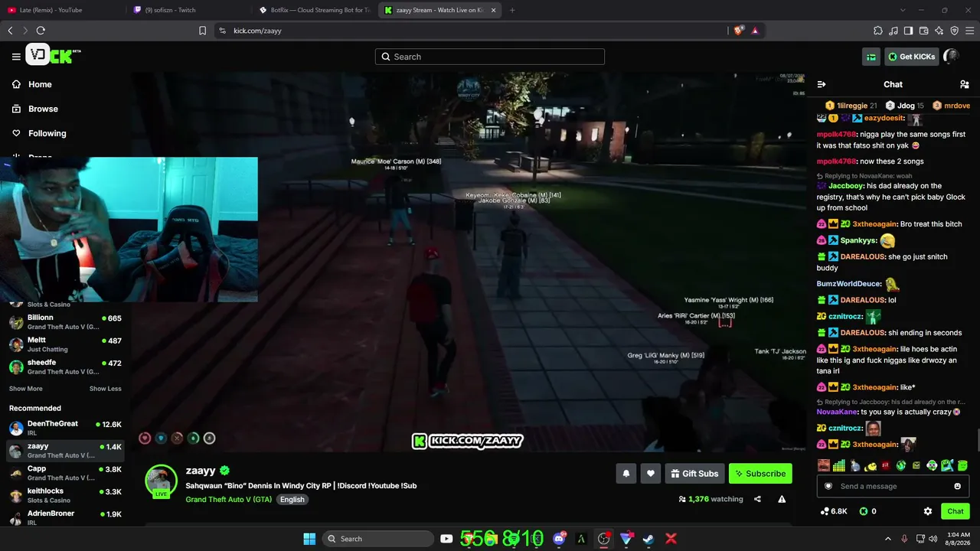Screen dimensions: 980x551
Task: Click the English language tag
Action: click(292, 499)
